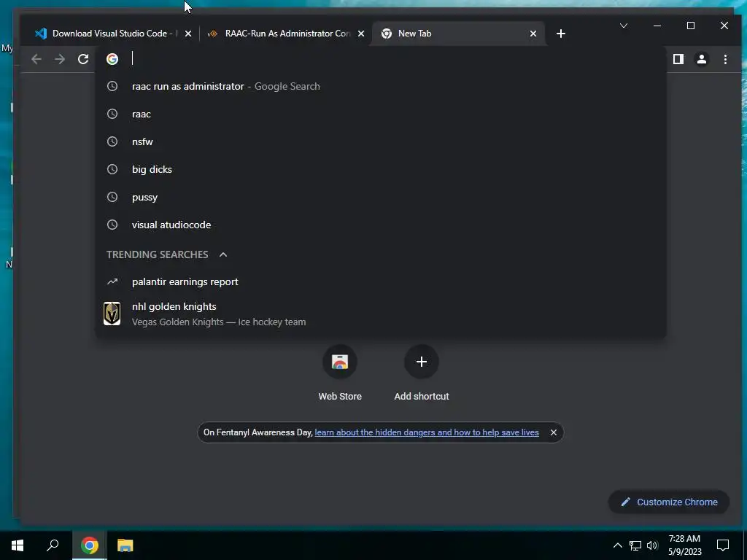This screenshot has height=560, width=747.
Task: Select the 'raac run as administrator' suggestion
Action: [380, 86]
